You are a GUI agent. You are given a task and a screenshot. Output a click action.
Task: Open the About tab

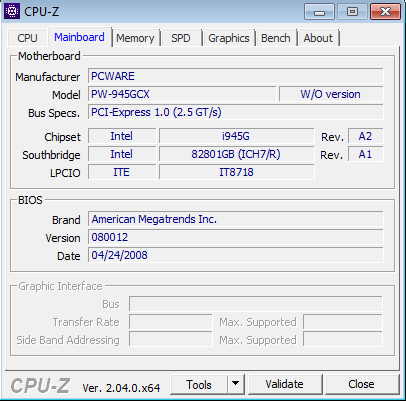click(x=318, y=38)
